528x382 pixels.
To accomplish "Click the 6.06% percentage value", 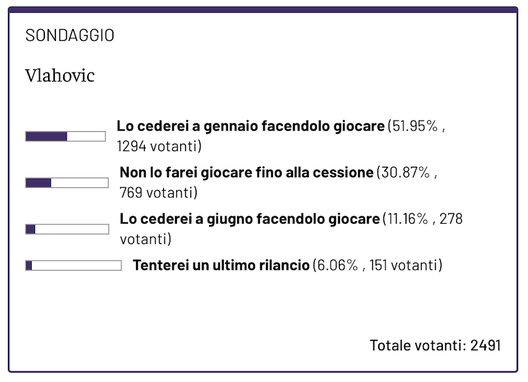I will pyautogui.click(x=337, y=265).
